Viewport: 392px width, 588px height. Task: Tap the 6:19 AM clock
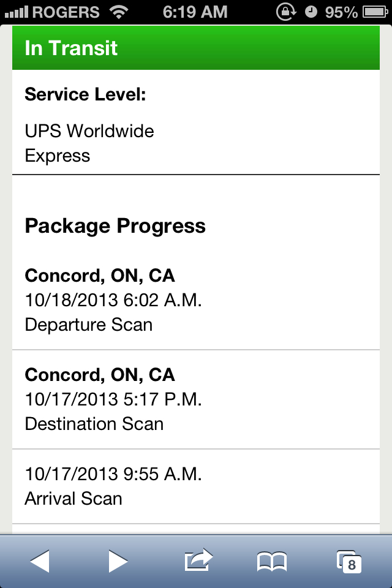click(x=195, y=12)
